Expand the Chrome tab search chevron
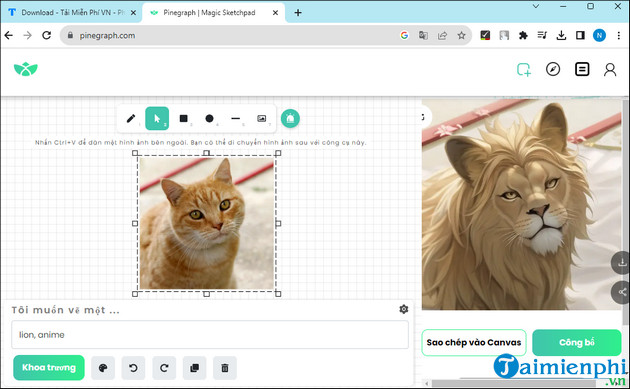This screenshot has width=630, height=389. pyautogui.click(x=536, y=6)
